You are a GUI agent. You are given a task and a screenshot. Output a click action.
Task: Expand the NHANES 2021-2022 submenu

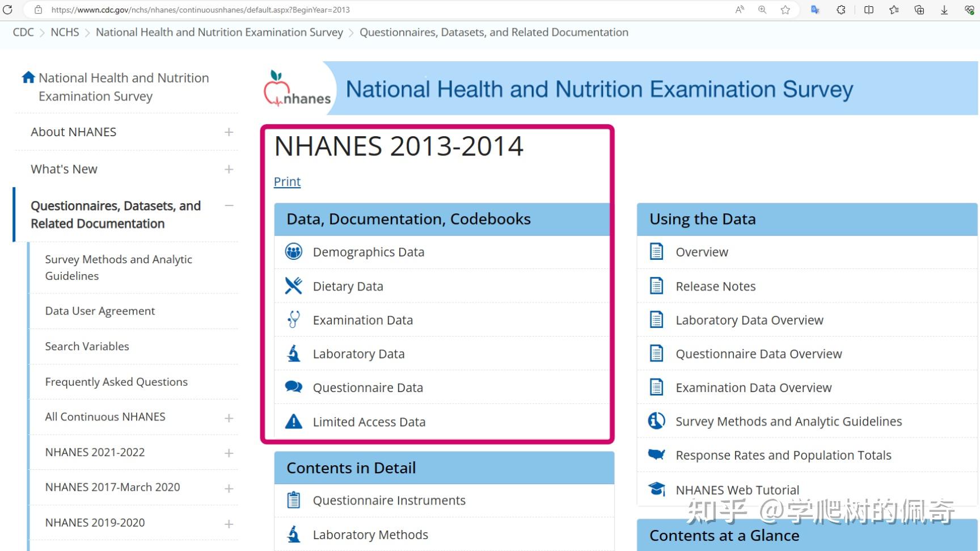(229, 453)
